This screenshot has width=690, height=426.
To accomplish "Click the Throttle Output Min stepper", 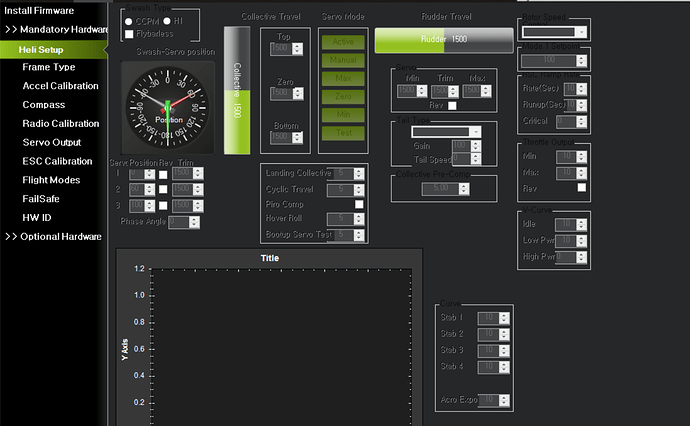I will (571, 157).
